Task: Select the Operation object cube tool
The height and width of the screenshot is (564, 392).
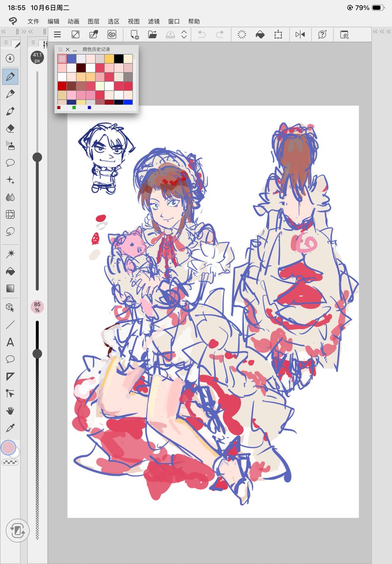Action: (x=10, y=307)
